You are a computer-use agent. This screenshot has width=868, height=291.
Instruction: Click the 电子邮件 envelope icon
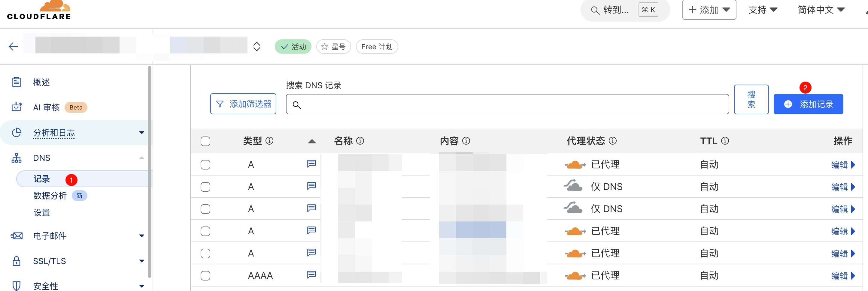[x=17, y=236]
